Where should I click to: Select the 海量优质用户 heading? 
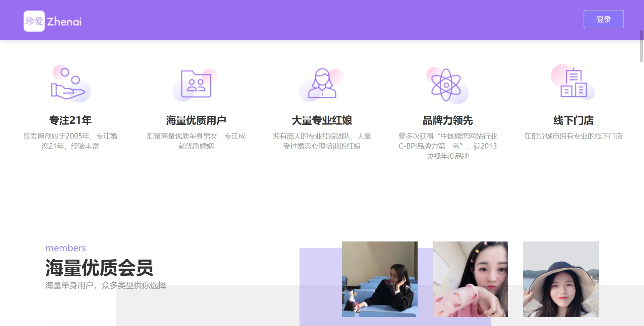(196, 120)
